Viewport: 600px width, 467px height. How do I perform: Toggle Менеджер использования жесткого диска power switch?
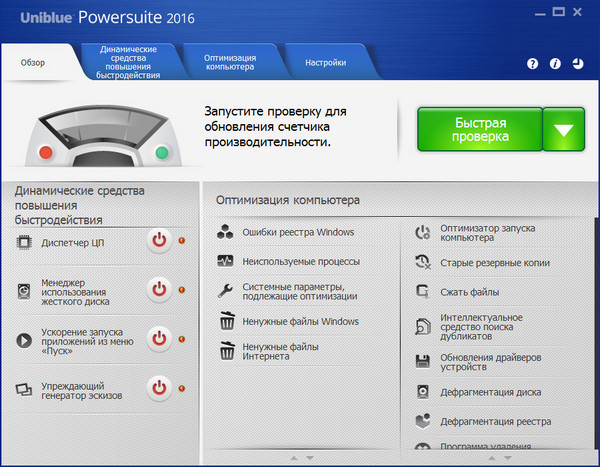[159, 290]
